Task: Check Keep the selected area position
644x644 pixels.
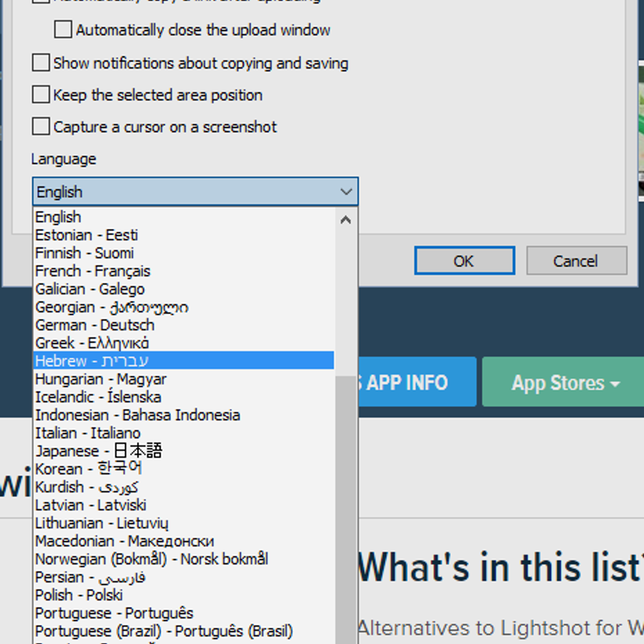Action: coord(41,95)
